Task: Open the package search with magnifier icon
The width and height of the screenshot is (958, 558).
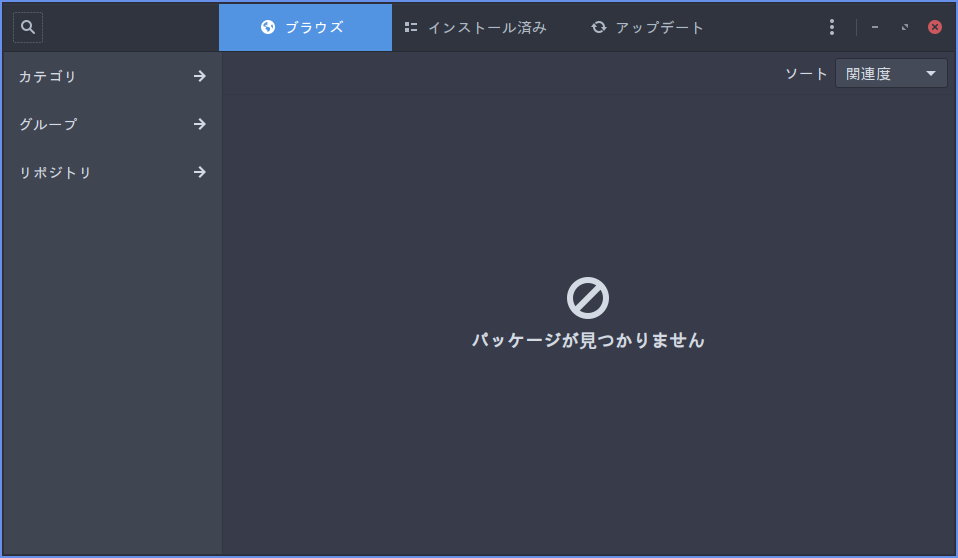Action: [28, 28]
